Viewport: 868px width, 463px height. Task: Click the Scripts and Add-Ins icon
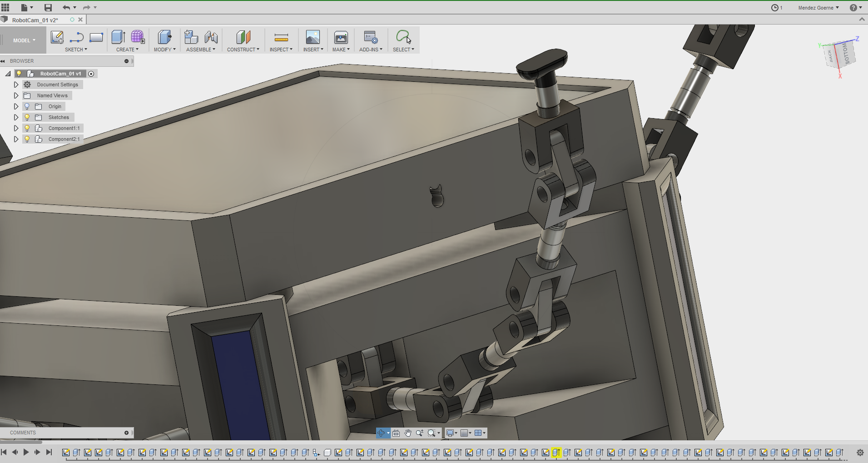pyautogui.click(x=371, y=37)
